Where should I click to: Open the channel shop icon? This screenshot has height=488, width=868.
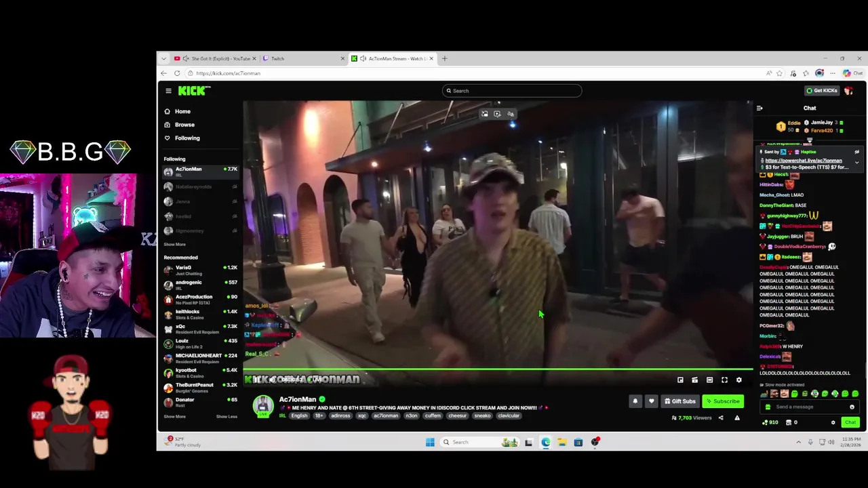pyautogui.click(x=789, y=422)
